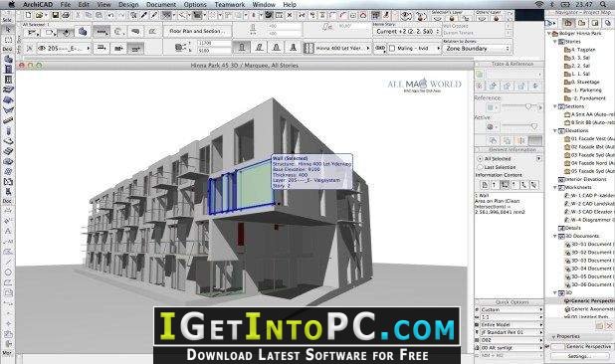Open the Project Map icon in the Navigator
Viewport: 615px width, 364px height.
[568, 23]
